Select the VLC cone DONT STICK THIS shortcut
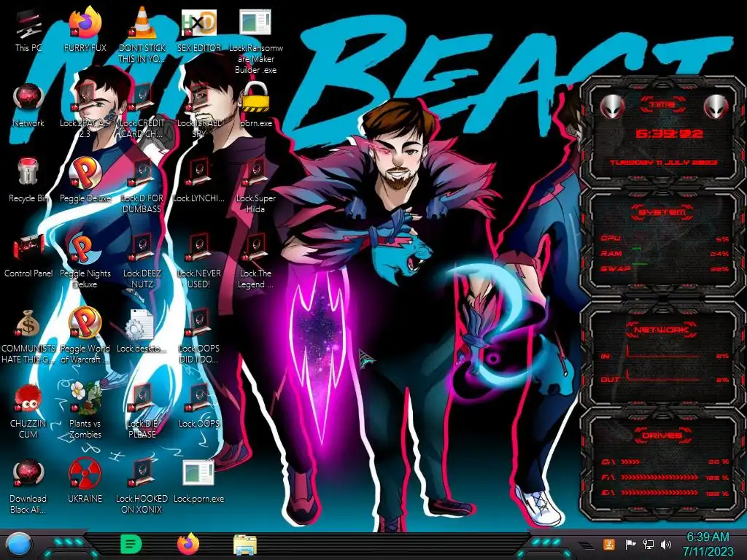Screen dimensions: 747x560 [142, 24]
